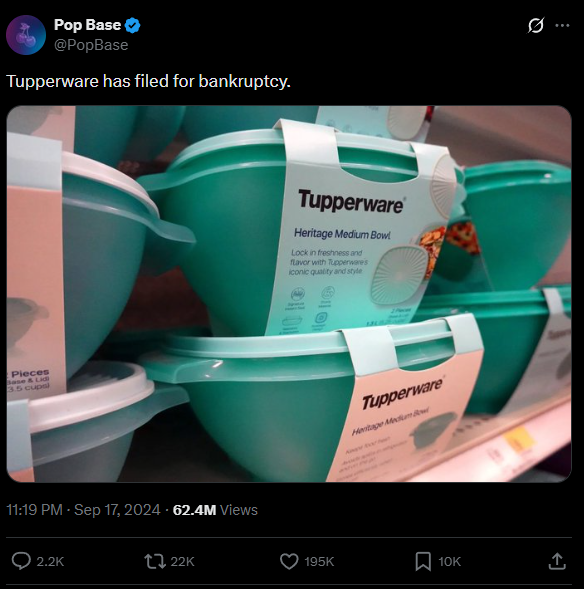Screen dimensions: 584x589
Task: Open the Pop Base display name link
Action: click(87, 25)
